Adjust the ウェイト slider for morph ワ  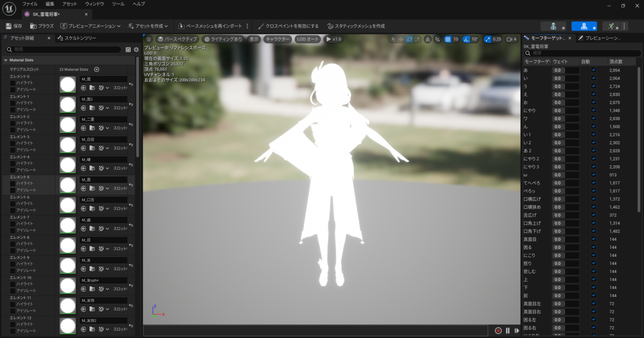point(566,119)
